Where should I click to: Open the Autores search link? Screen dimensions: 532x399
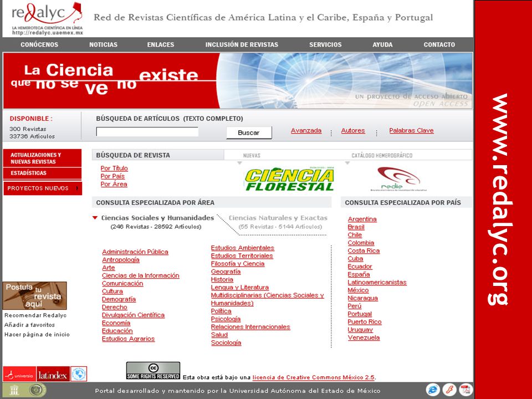pyautogui.click(x=353, y=131)
